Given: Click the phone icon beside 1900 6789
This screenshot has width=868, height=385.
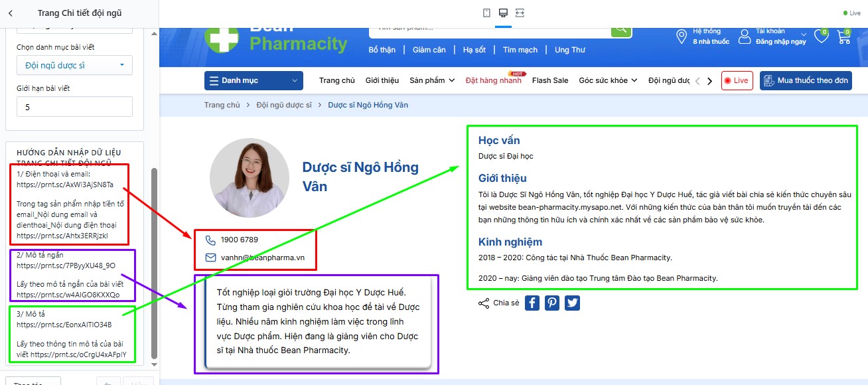Looking at the screenshot, I should tap(210, 240).
